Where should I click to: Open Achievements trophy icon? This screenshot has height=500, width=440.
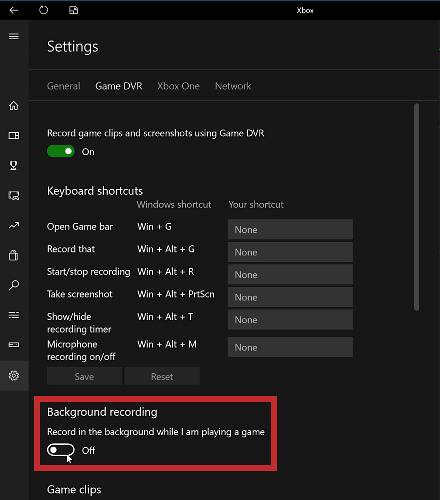pos(14,165)
